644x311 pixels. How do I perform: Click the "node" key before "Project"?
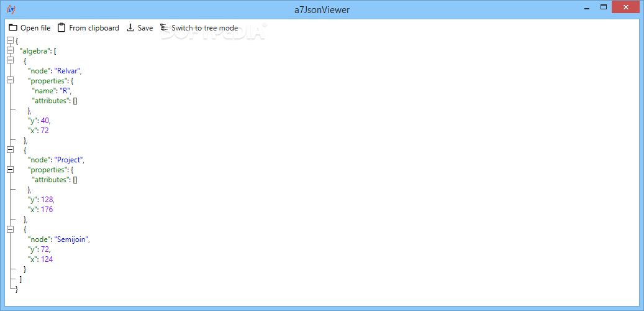[39, 160]
